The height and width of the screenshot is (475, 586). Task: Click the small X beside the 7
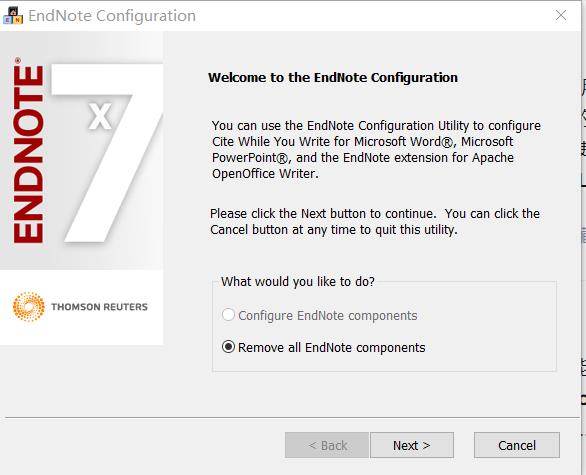point(100,116)
